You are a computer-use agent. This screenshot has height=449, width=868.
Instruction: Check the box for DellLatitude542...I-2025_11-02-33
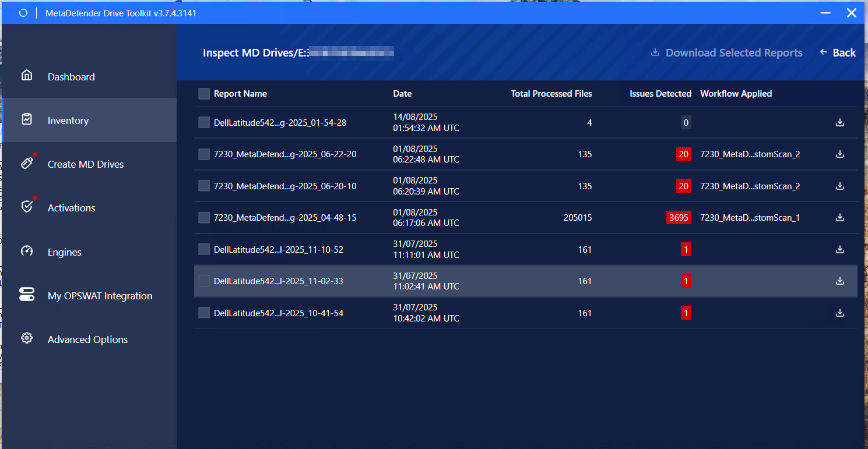click(x=204, y=281)
